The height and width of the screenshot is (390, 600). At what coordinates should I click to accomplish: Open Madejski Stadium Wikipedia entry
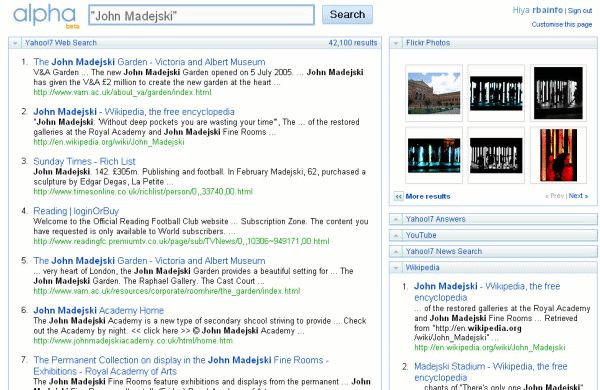click(x=491, y=372)
